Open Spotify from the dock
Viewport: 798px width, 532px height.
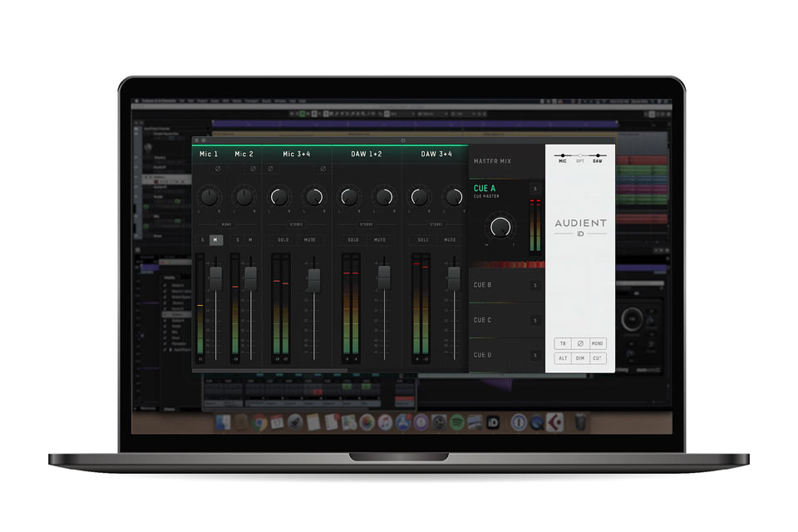pyautogui.click(x=458, y=422)
